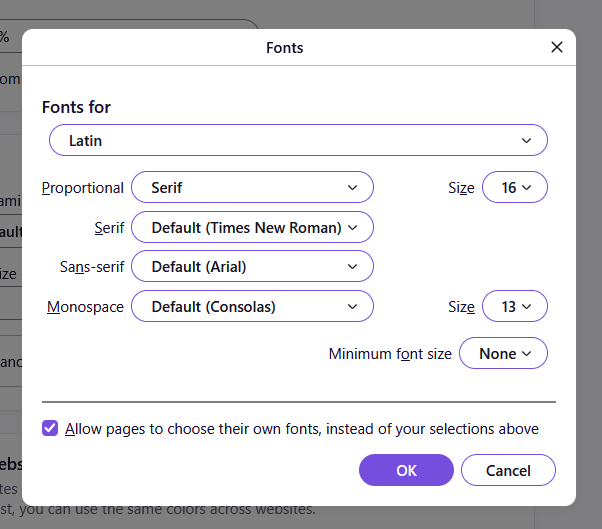
Task: Click the Minimum font size label
Action: pos(390,354)
